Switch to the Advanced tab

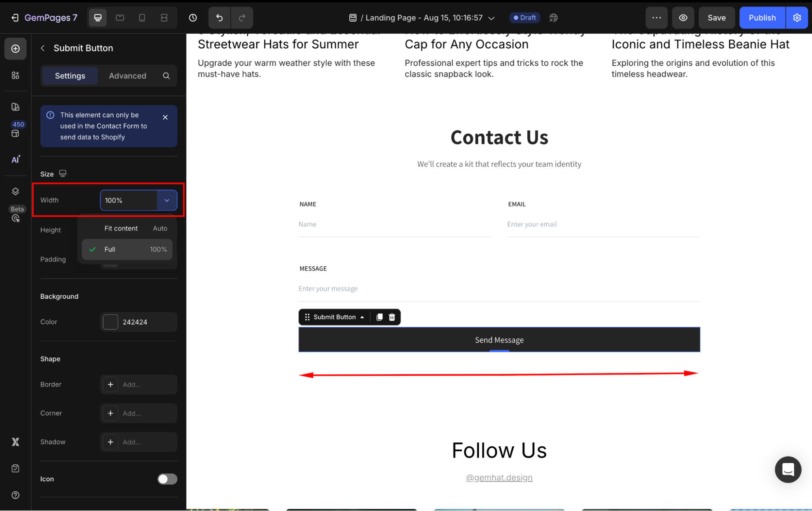[x=127, y=76]
